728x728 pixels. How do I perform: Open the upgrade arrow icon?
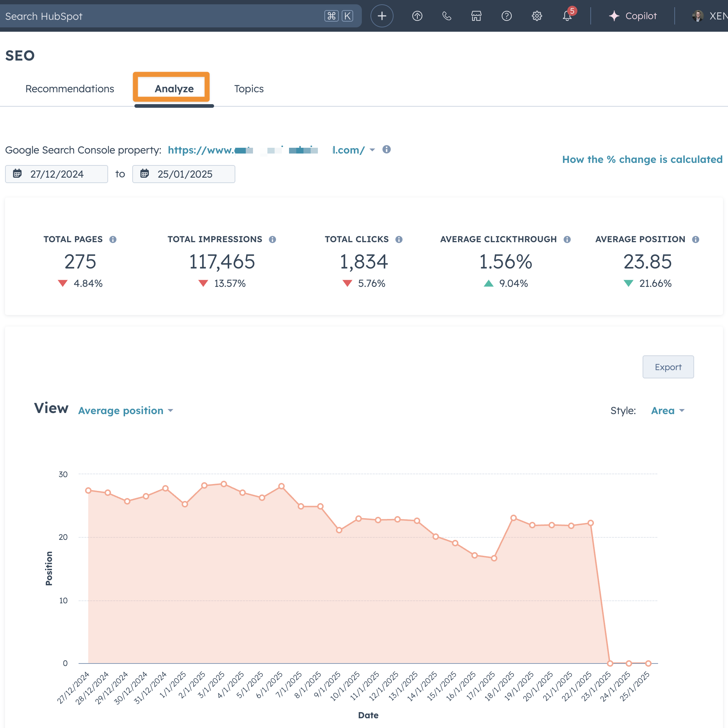pyautogui.click(x=417, y=16)
